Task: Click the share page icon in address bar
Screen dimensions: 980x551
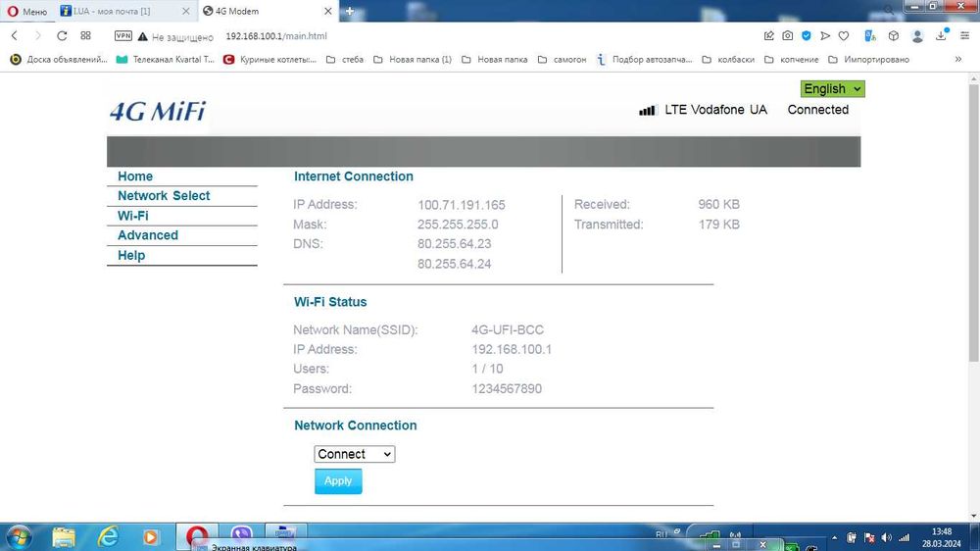Action: point(768,36)
